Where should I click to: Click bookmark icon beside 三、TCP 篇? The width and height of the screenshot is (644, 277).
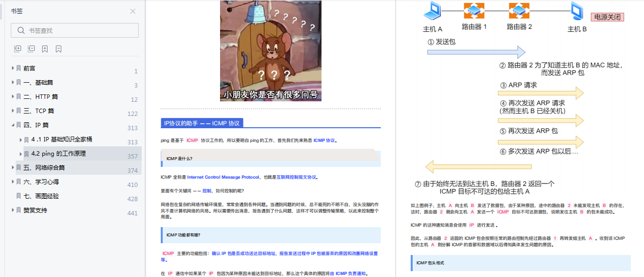pos(19,111)
